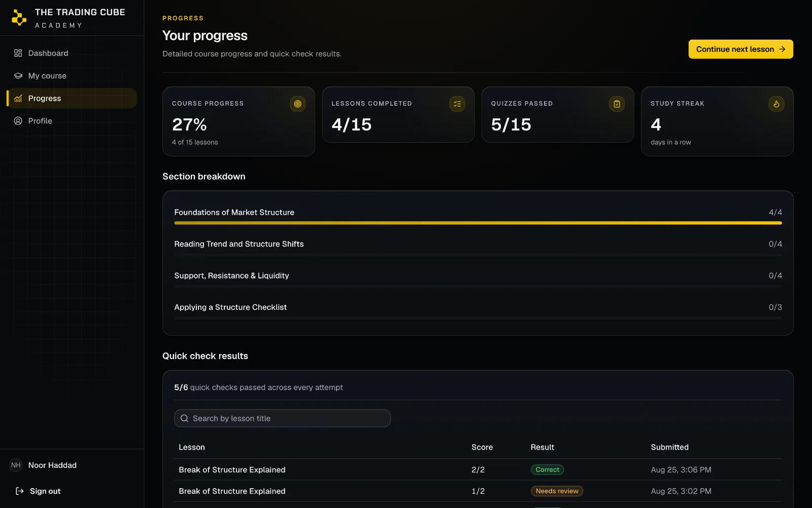Viewport: 812px width, 508px height.
Task: Click the My course graduation cap icon
Action: click(18, 76)
